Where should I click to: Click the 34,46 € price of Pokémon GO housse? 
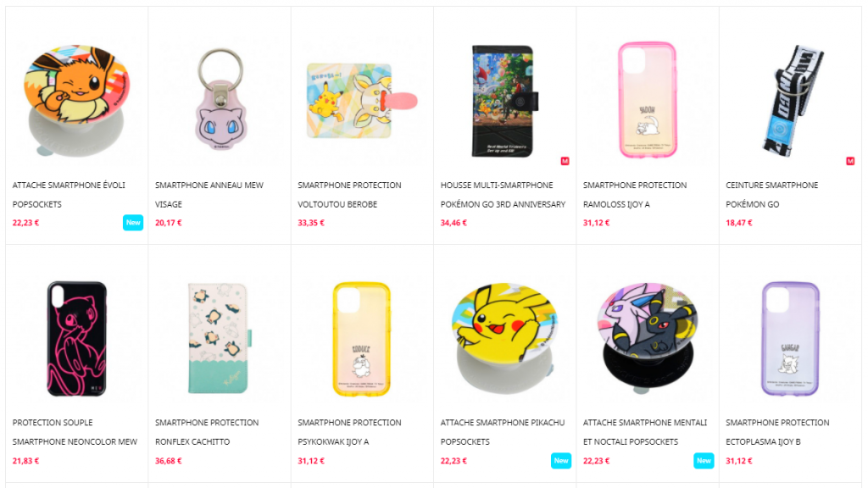(453, 223)
